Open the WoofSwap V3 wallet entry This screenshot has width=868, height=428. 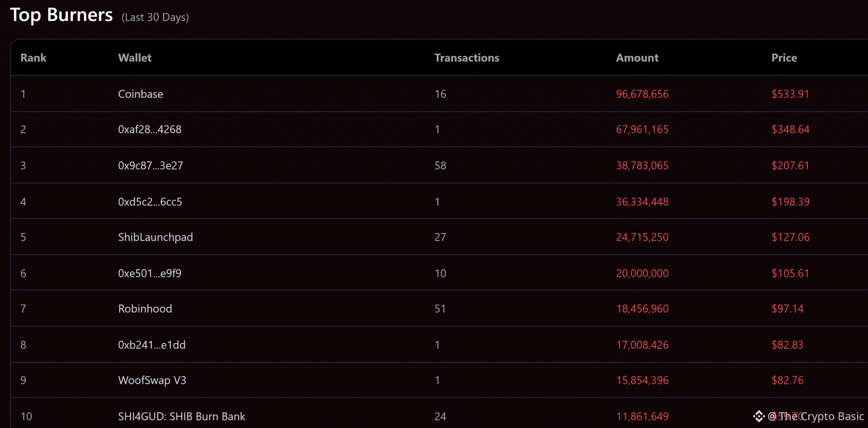pyautogui.click(x=152, y=380)
